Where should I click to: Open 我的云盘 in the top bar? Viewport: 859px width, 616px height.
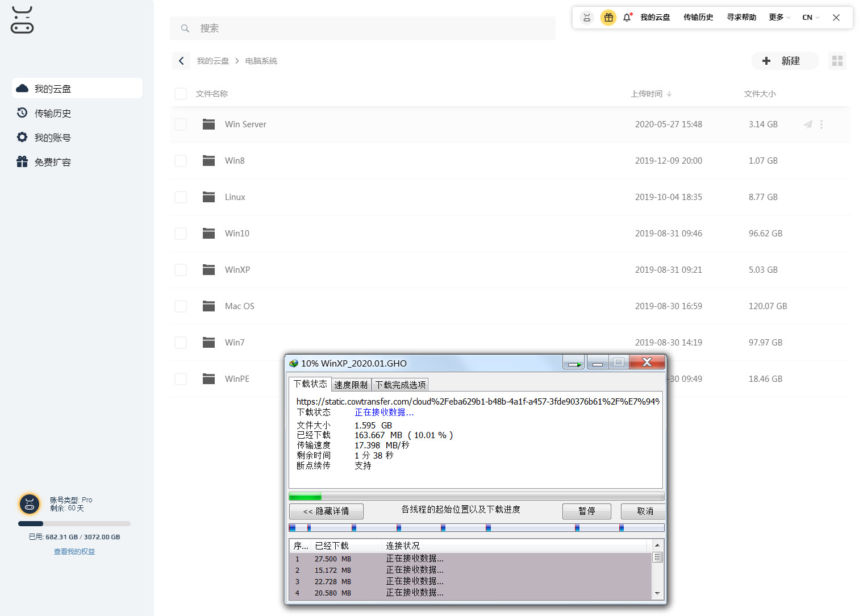[x=655, y=18]
